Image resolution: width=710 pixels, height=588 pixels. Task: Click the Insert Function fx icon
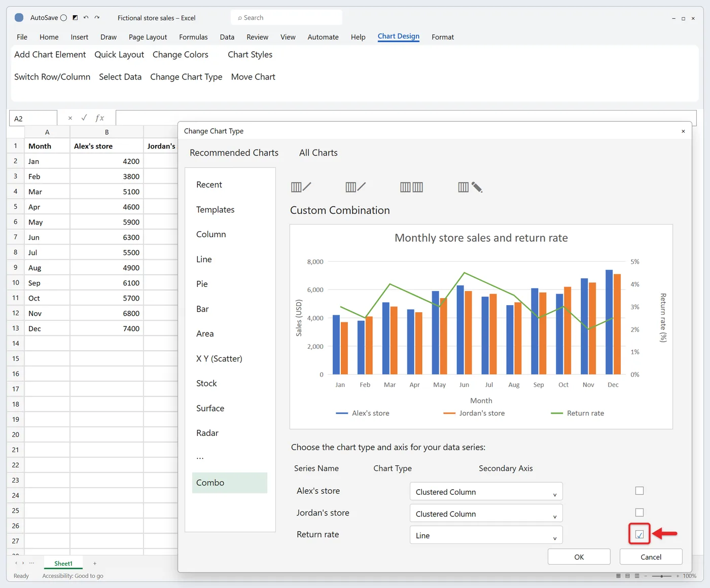click(100, 118)
